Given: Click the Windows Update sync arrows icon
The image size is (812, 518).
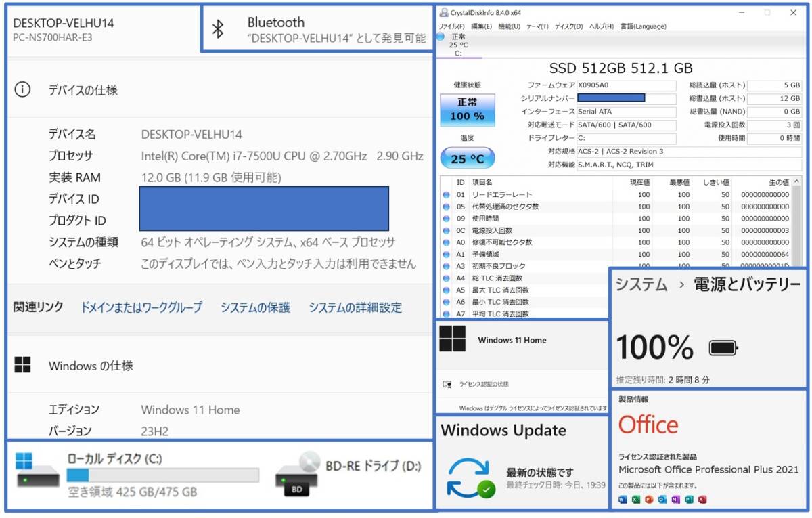Looking at the screenshot, I should [x=471, y=479].
